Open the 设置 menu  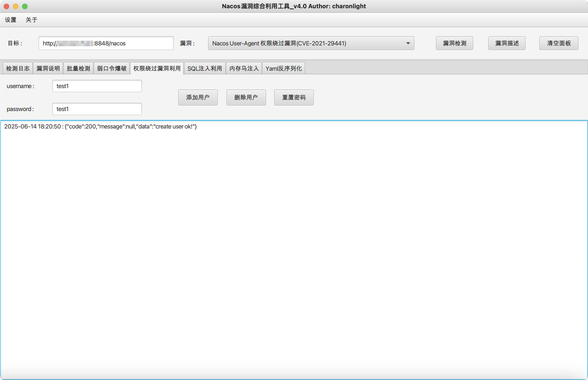point(11,20)
